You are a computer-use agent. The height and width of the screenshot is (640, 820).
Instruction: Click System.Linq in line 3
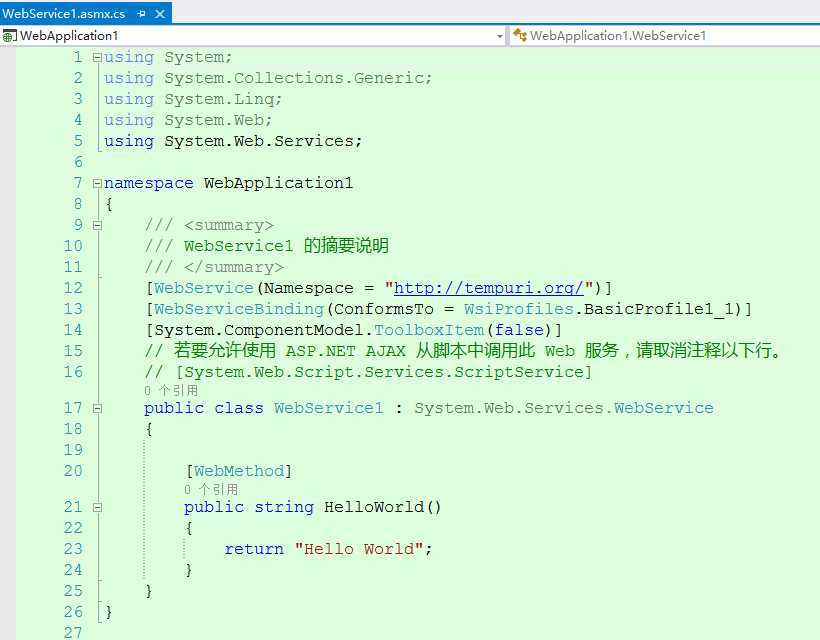pyautogui.click(x=219, y=99)
